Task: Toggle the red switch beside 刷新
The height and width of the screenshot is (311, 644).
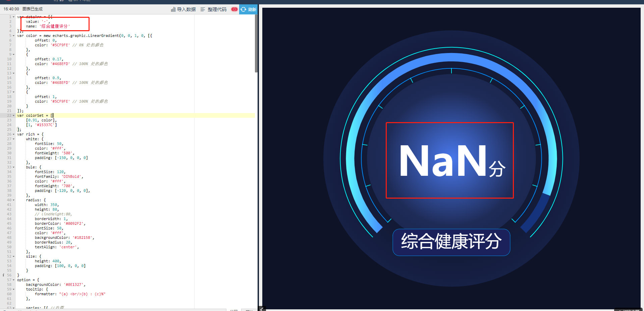Action: click(x=234, y=9)
